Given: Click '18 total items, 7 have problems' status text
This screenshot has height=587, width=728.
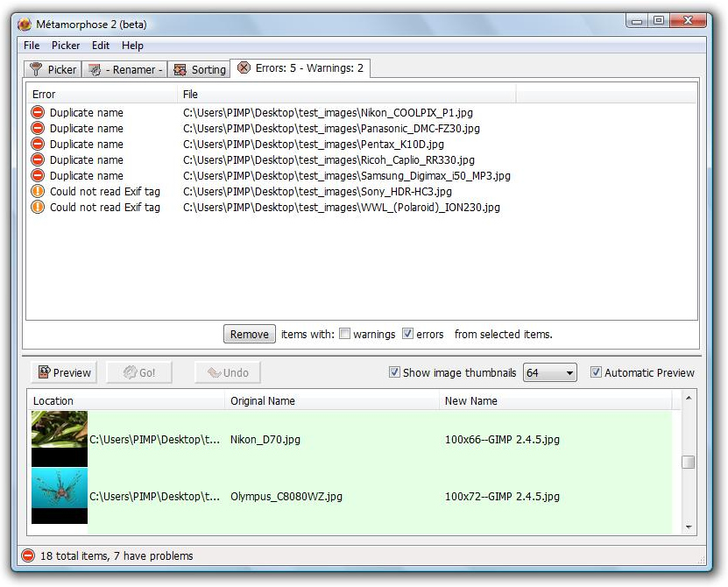Looking at the screenshot, I should pos(117,555).
